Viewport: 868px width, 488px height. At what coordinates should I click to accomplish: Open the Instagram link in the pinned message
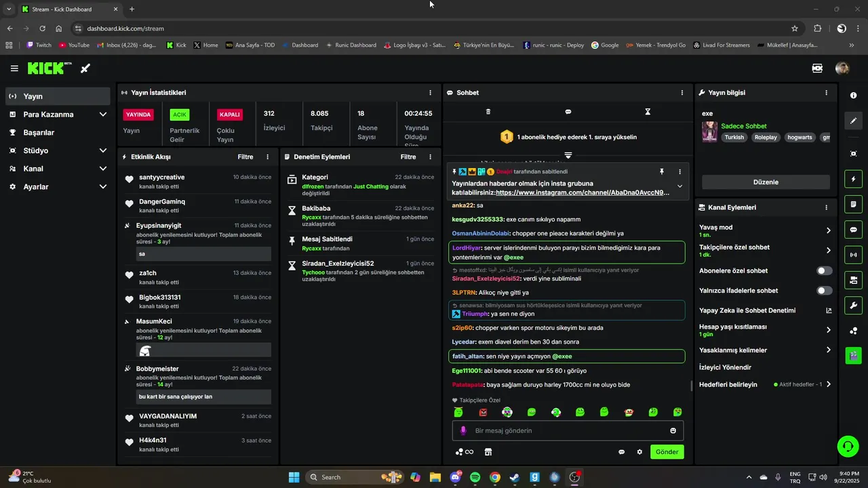point(583,192)
